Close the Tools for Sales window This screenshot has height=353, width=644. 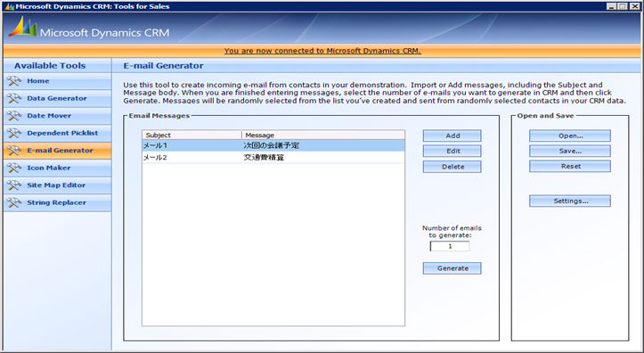click(634, 6)
